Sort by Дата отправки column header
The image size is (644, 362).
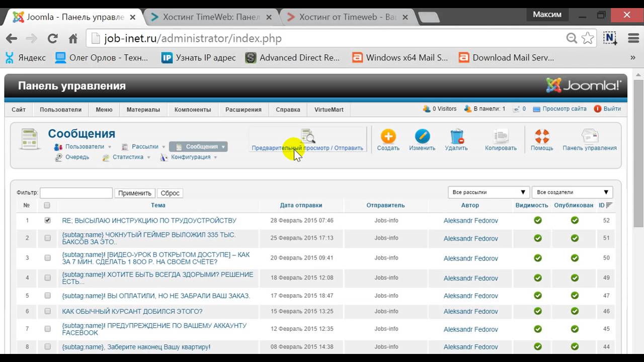click(301, 205)
